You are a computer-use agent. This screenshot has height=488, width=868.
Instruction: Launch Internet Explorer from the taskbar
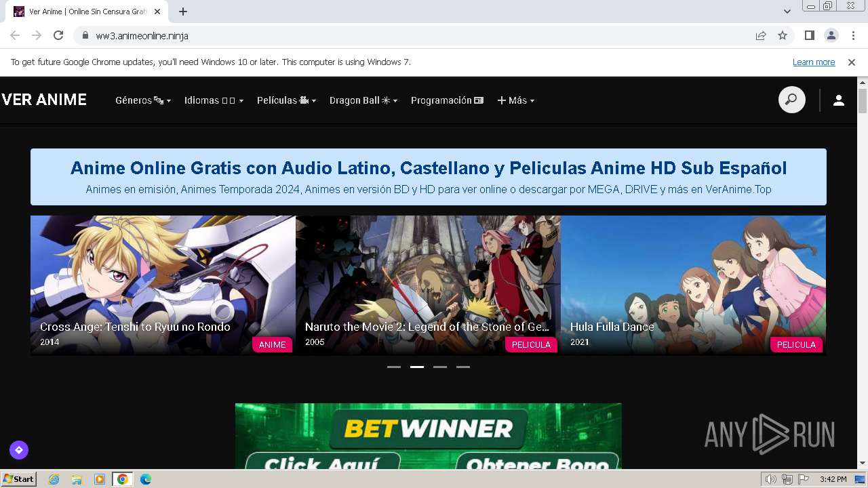pos(54,479)
